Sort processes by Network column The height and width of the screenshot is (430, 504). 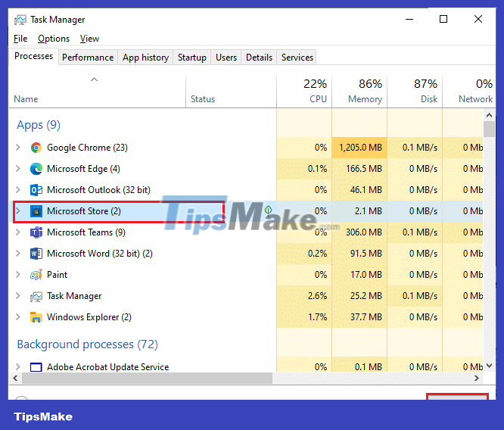click(x=469, y=92)
